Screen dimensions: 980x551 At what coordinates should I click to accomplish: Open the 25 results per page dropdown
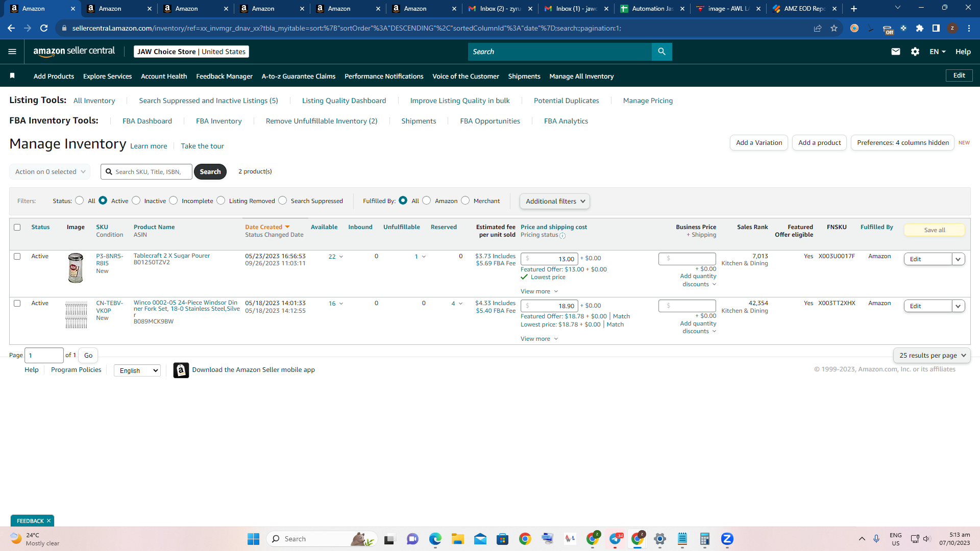pos(932,355)
